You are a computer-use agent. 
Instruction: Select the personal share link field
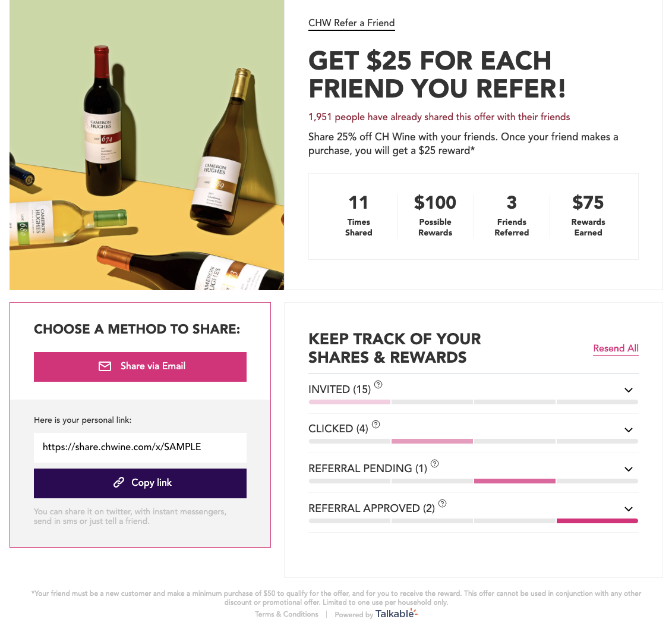[x=140, y=447]
